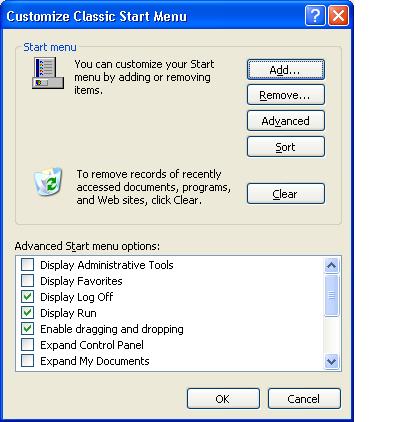Enable Display Administrative Tools checkbox
The image size is (418, 422).
27,265
